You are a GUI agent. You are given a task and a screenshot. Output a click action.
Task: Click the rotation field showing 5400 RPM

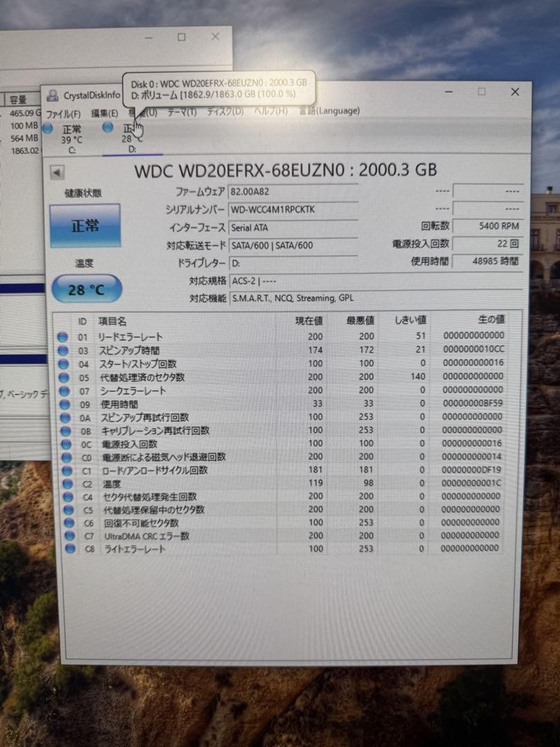click(x=487, y=225)
